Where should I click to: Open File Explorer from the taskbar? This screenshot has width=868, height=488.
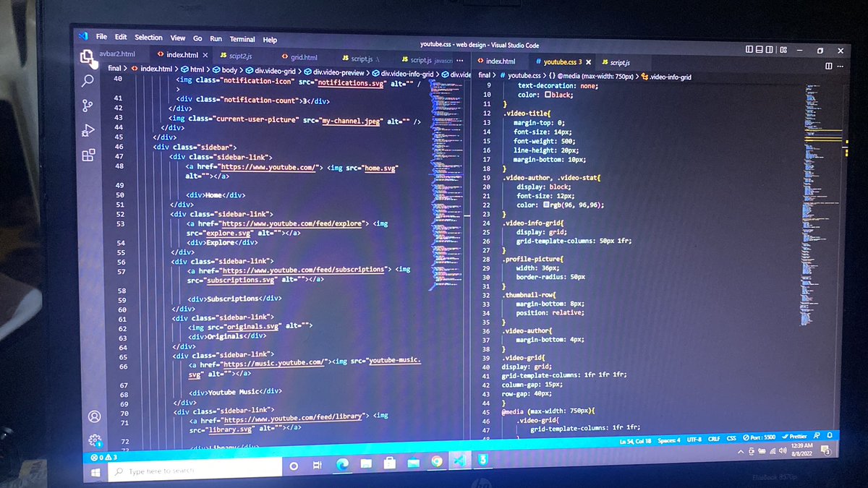365,463
